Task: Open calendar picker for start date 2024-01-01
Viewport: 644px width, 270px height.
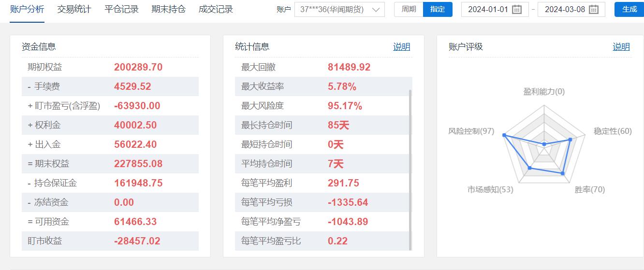Action: click(516, 10)
